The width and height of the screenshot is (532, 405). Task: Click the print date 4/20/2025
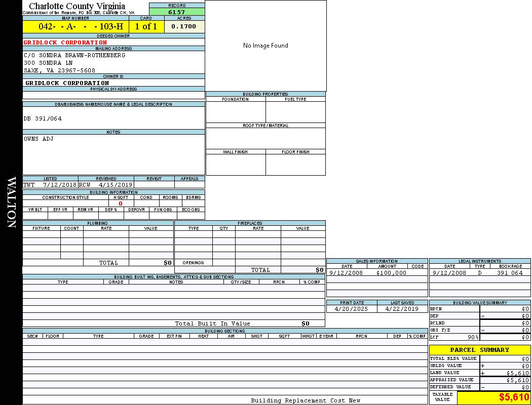352,308
